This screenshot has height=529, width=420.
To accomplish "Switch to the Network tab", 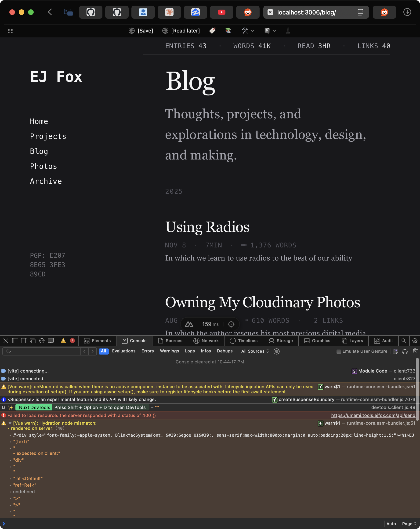I will (x=210, y=341).
